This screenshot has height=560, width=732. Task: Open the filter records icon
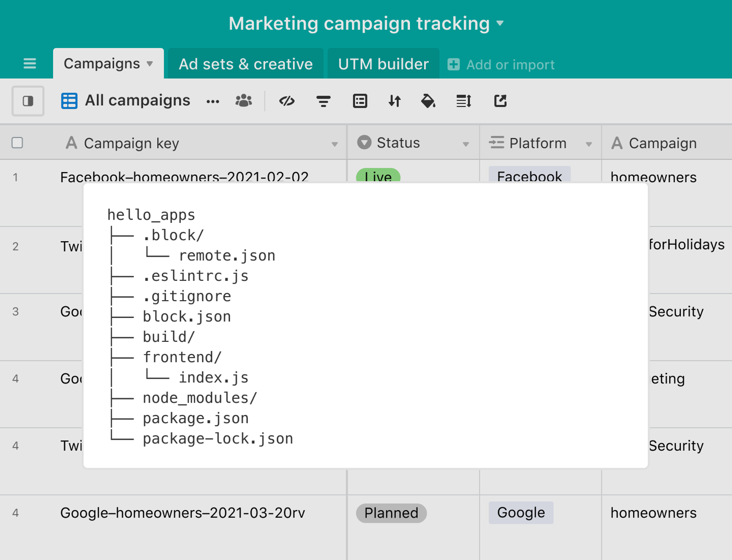tap(323, 101)
